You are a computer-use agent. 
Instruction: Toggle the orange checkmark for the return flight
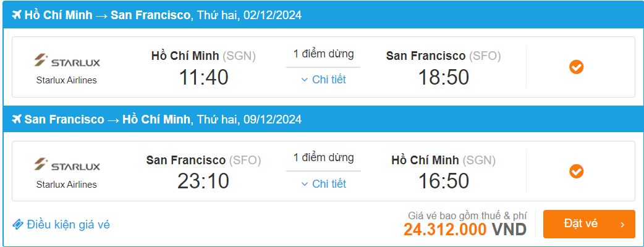pos(576,171)
